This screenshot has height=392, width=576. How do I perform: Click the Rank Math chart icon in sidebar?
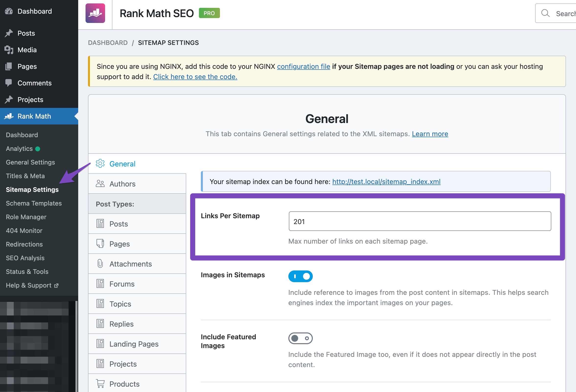point(9,116)
